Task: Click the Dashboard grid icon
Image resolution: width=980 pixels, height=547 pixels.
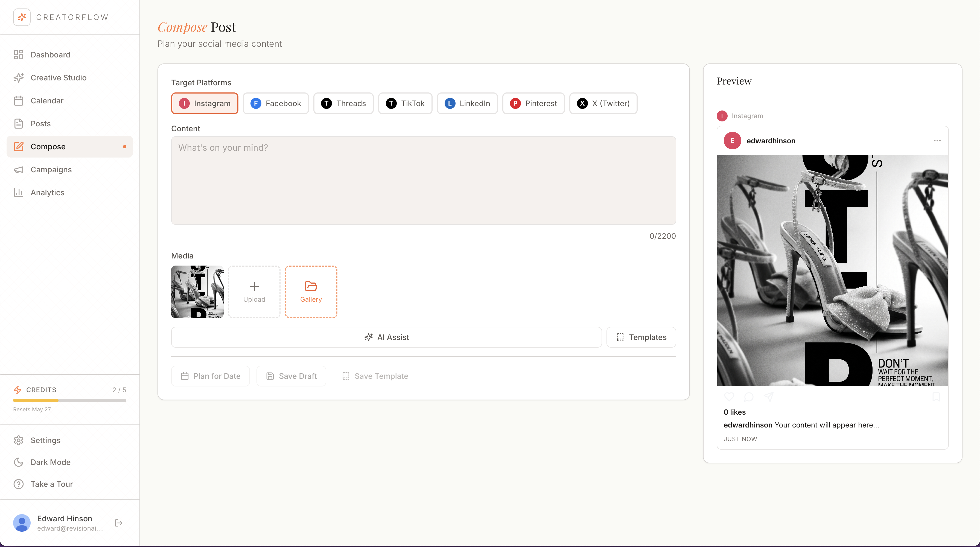Action: (19, 55)
